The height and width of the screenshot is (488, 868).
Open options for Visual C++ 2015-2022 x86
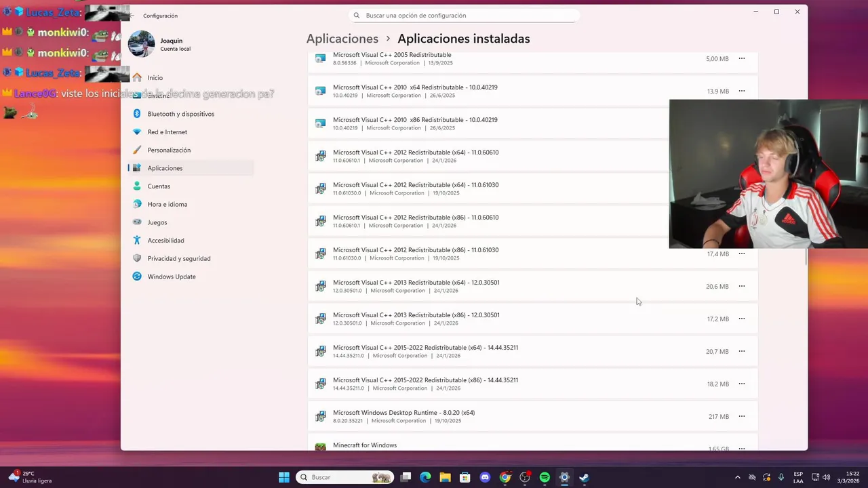coord(741,384)
